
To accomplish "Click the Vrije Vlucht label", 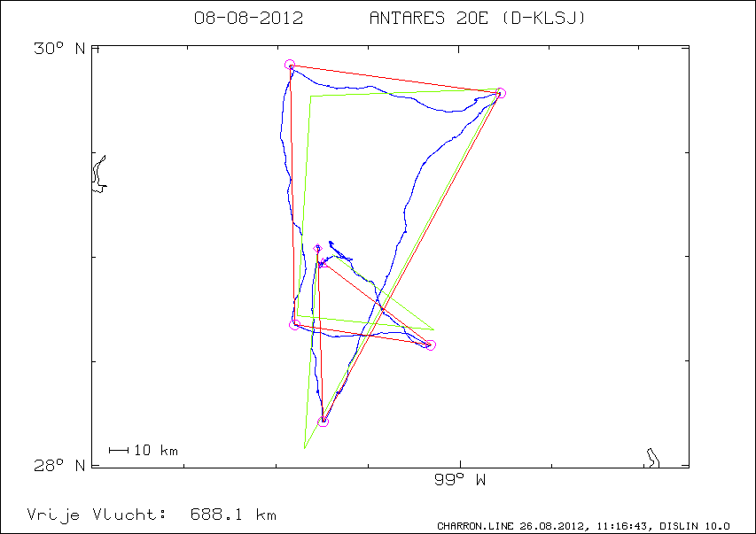I will coord(97,515).
